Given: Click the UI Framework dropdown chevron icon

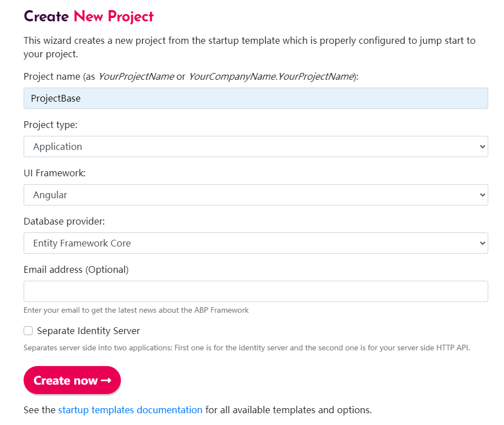Looking at the screenshot, I should tap(482, 195).
